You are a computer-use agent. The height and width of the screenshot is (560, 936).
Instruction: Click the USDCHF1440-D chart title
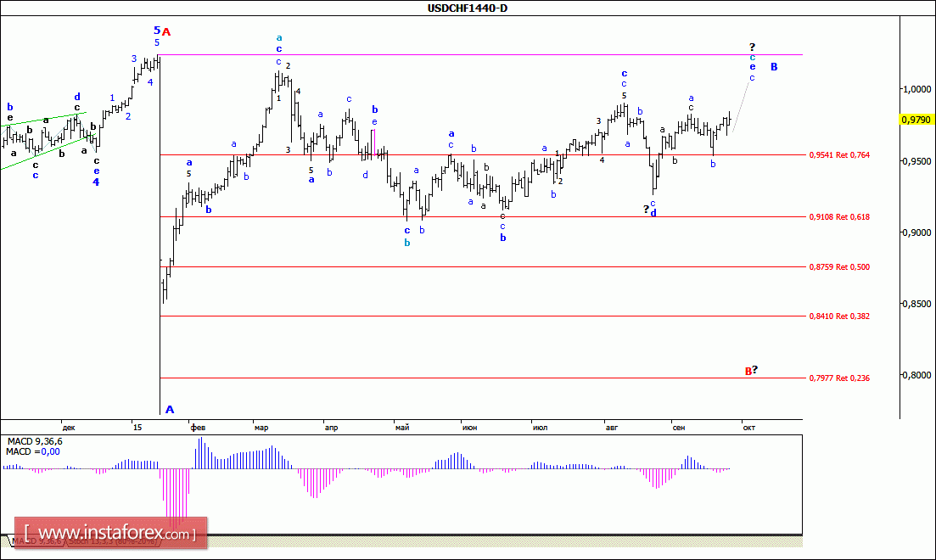click(468, 8)
